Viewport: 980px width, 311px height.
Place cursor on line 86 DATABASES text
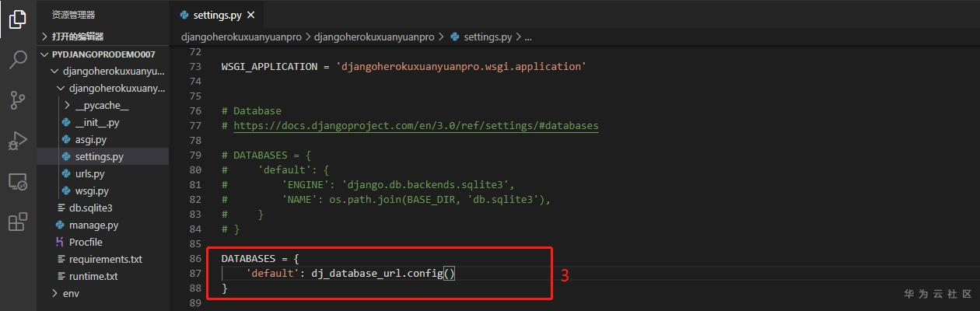(x=246, y=258)
